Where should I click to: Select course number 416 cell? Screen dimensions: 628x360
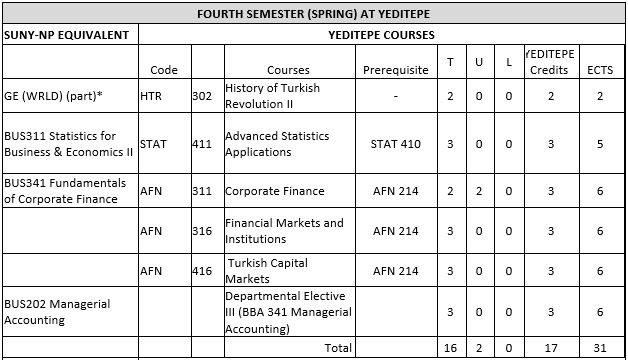point(207,270)
